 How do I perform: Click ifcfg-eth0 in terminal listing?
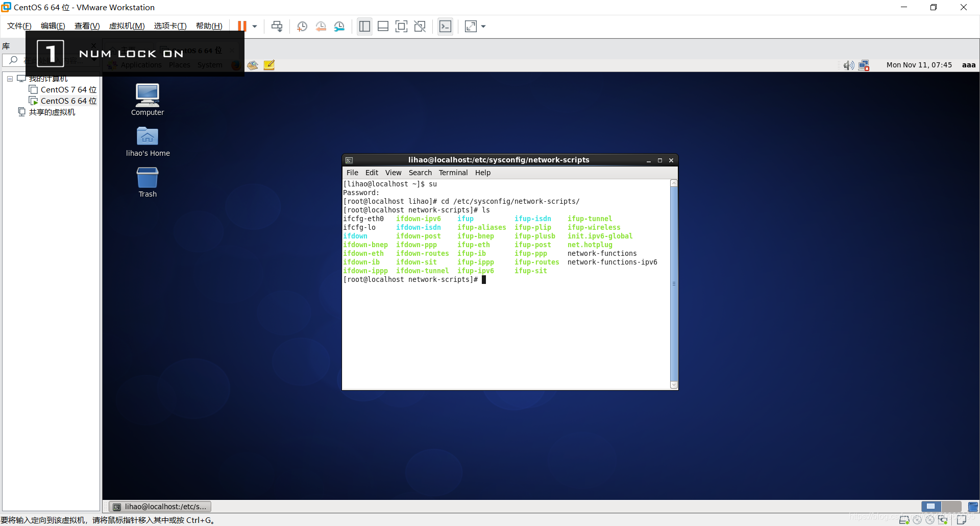[363, 219]
